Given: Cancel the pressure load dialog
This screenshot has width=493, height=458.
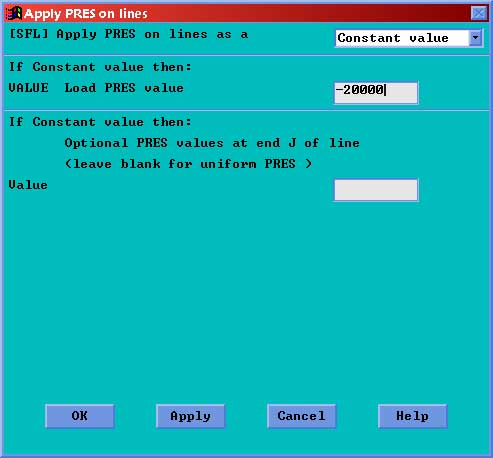Looking at the screenshot, I should [x=301, y=416].
